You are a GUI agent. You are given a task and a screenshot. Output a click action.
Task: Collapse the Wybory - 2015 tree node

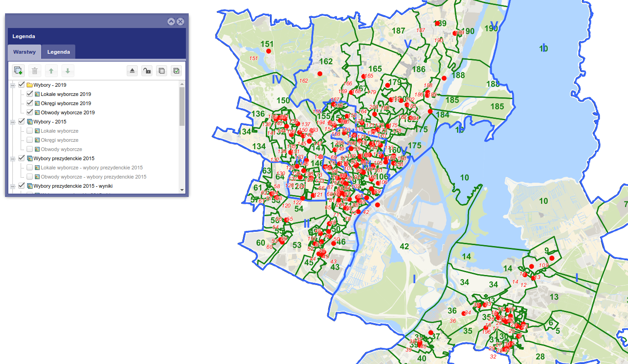(x=13, y=122)
